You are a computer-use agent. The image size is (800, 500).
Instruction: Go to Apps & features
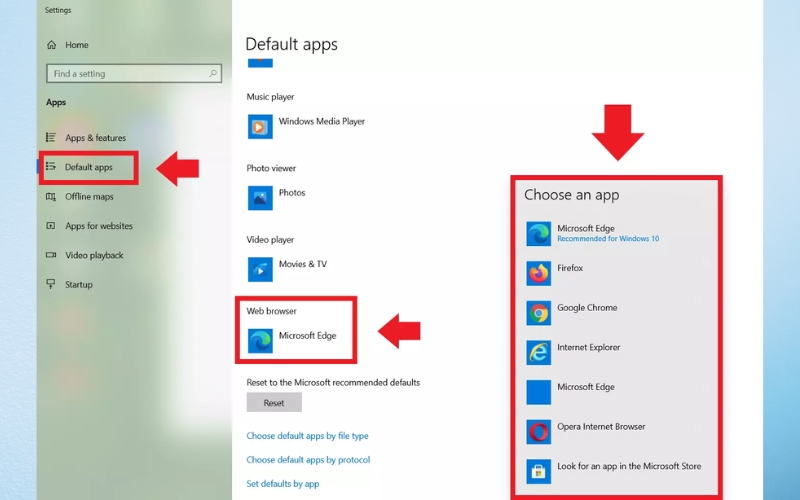pyautogui.click(x=95, y=138)
